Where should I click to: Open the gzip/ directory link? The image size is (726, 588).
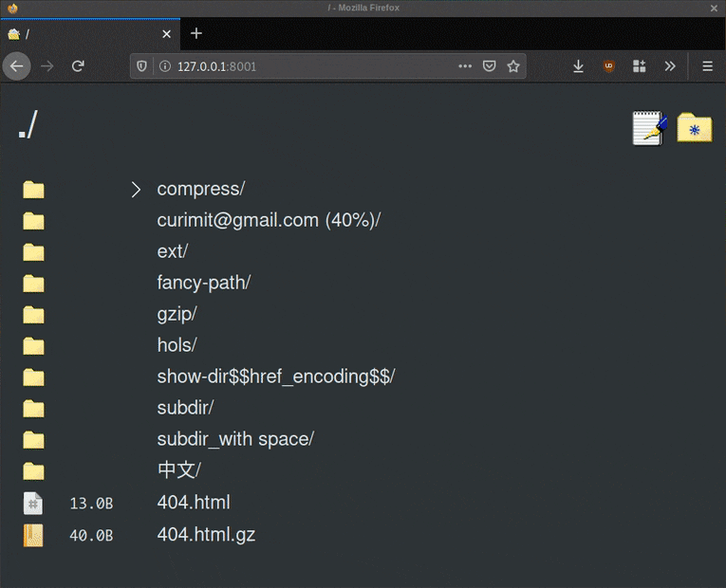coord(177,314)
